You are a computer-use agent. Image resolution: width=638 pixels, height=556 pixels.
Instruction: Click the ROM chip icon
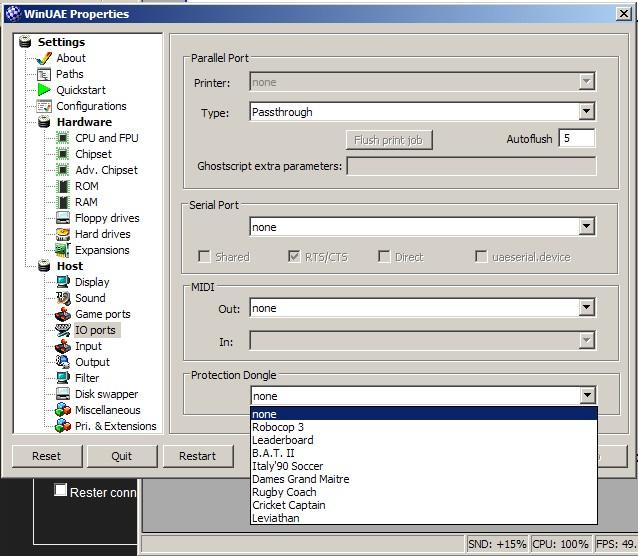(x=63, y=186)
